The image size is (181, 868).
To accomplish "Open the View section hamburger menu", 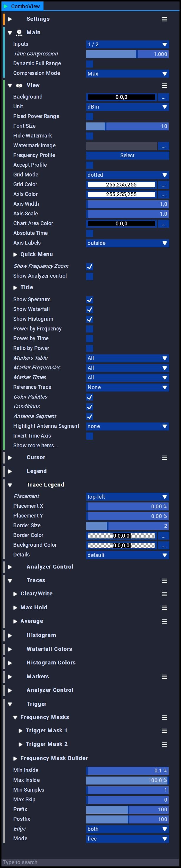I will click(164, 86).
